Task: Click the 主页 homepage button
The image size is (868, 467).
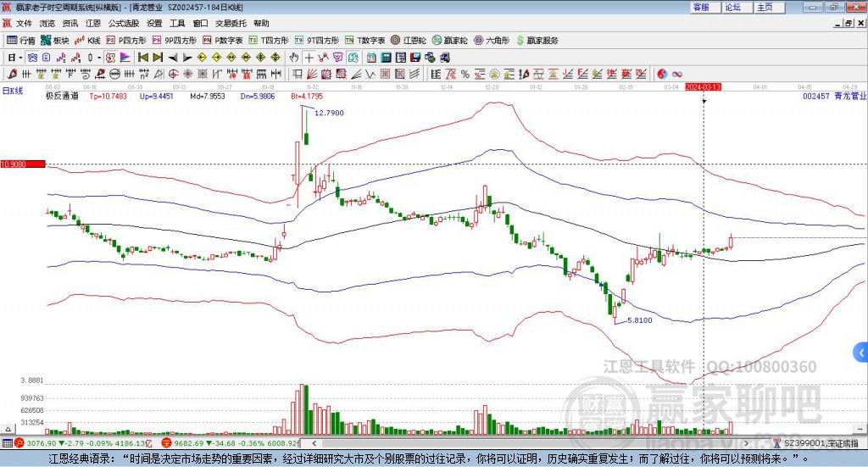Action: (x=770, y=7)
